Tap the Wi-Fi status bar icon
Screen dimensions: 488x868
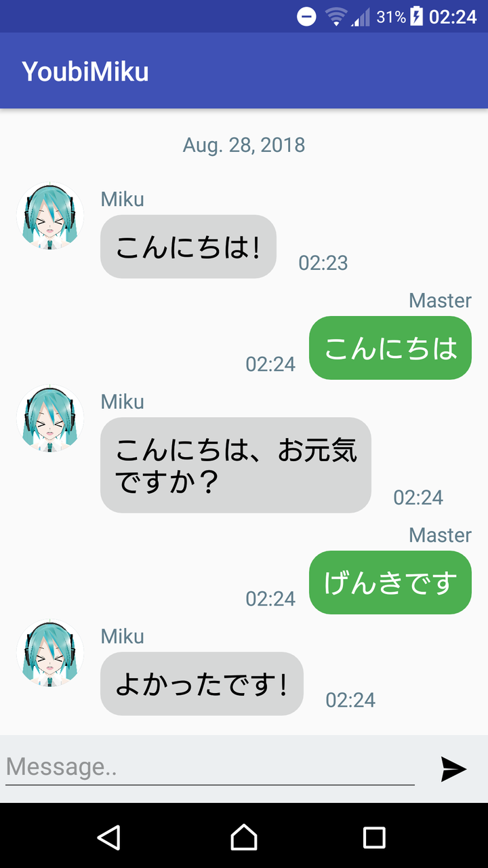pos(335,16)
